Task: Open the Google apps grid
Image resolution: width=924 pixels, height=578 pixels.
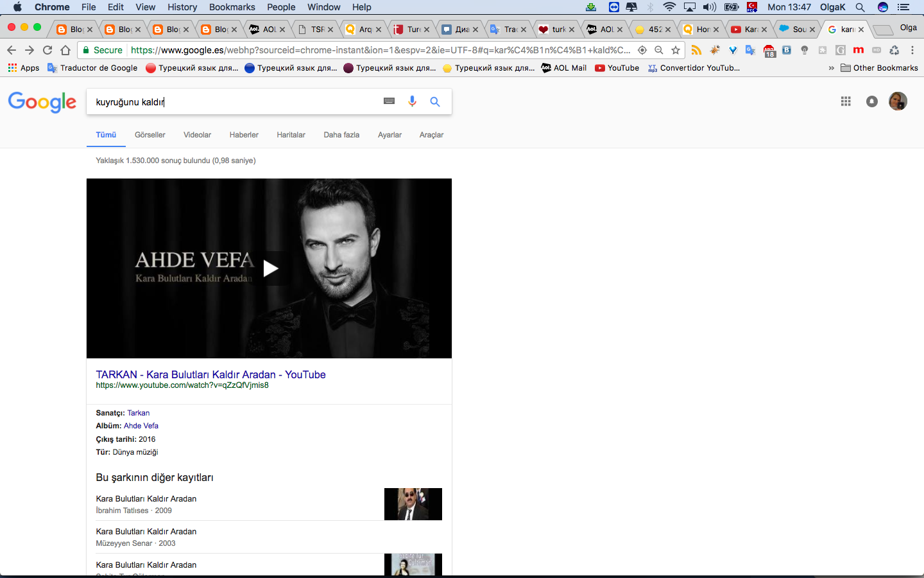Action: pyautogui.click(x=846, y=101)
